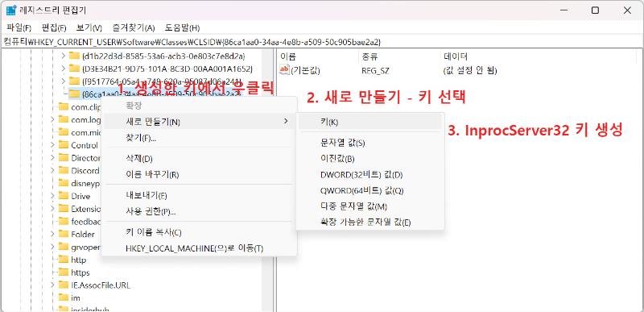Click the 이름 column header

318,56
